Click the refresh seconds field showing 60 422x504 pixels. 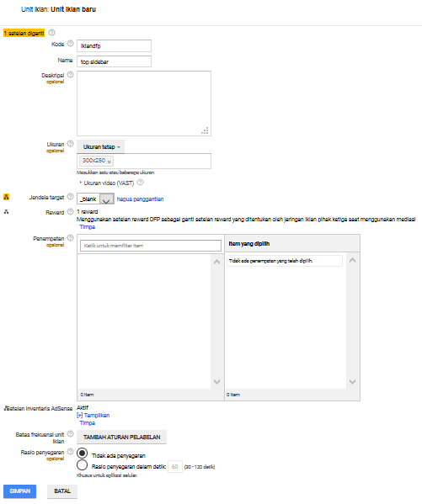click(x=175, y=466)
